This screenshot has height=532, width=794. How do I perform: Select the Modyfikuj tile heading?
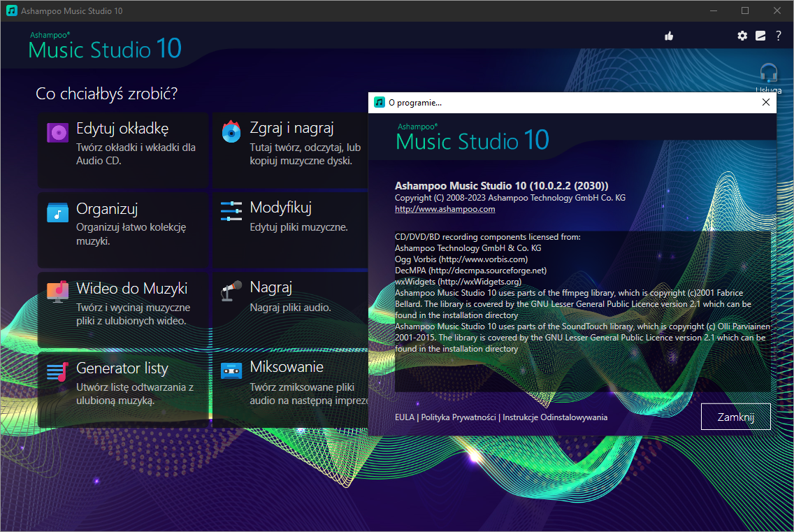point(280,208)
